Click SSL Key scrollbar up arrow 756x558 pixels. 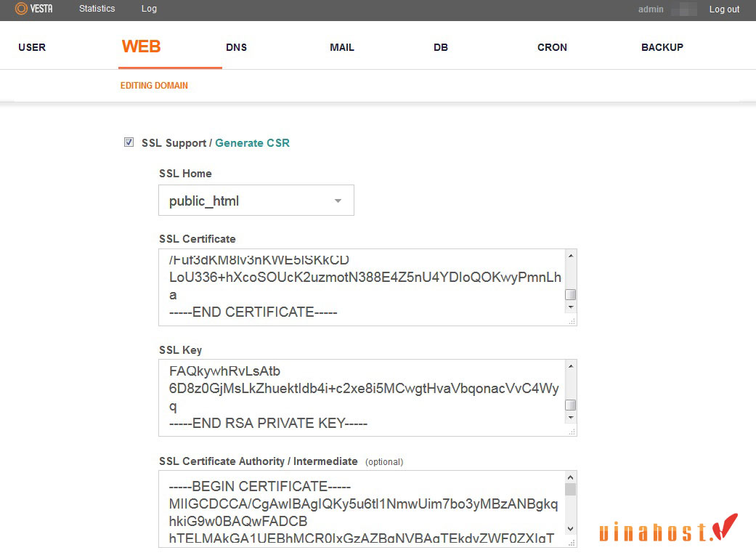[570, 366]
